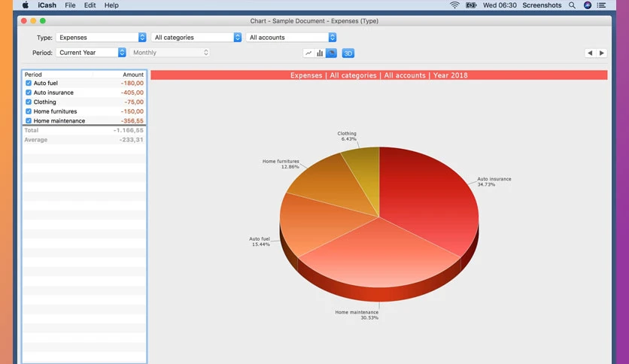Click the Total row label
Image resolution: width=629 pixels, height=364 pixels.
32,130
